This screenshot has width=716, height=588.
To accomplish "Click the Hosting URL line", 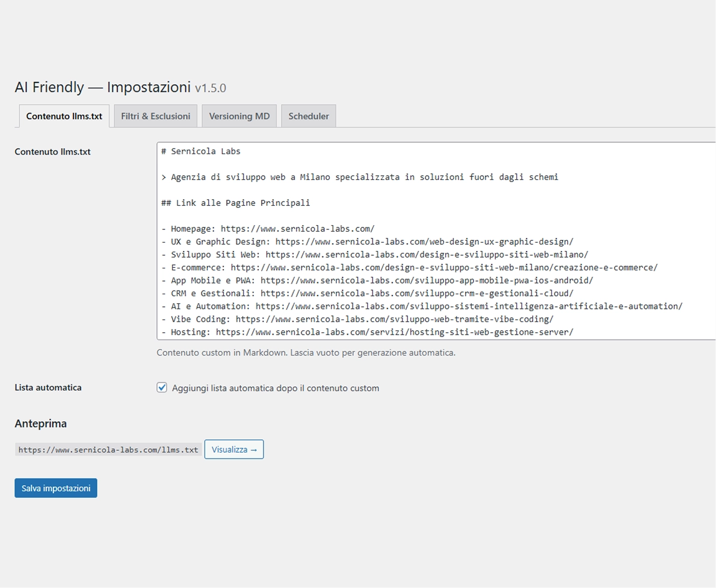I will click(x=366, y=332).
